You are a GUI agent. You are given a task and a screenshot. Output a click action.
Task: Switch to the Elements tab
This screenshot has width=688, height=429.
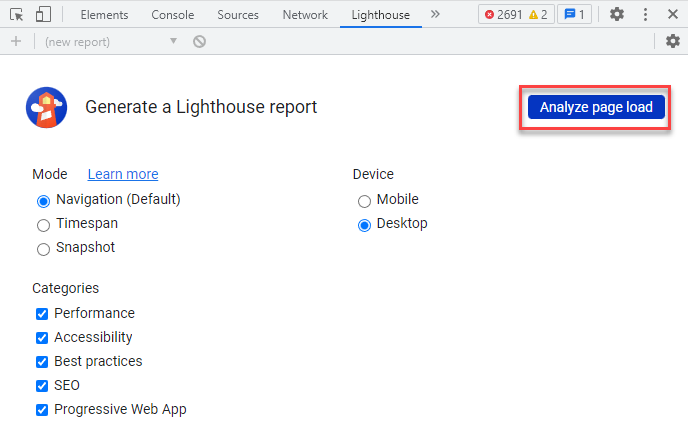tap(104, 15)
